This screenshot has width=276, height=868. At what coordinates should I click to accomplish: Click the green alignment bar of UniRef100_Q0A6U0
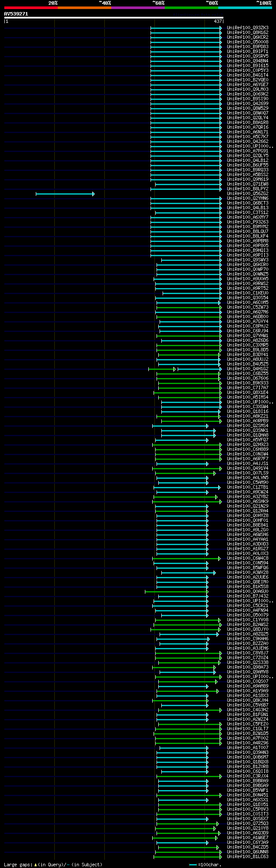(x=177, y=592)
